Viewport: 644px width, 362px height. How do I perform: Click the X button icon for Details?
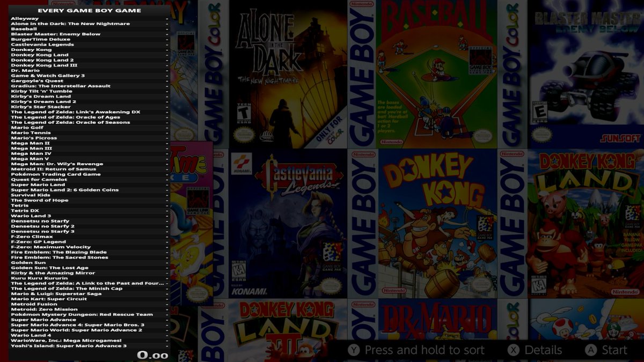[514, 350]
